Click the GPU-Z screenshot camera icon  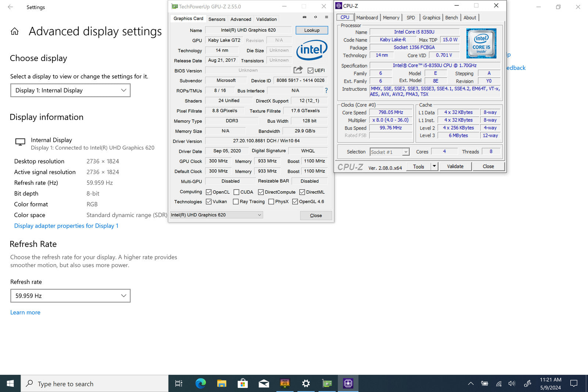tap(304, 17)
